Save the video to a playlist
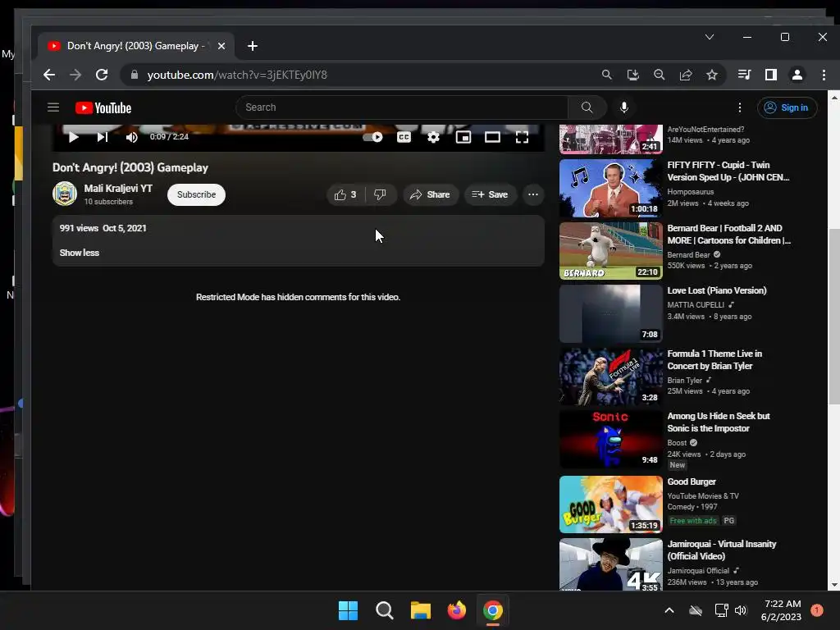840x630 pixels. click(490, 194)
